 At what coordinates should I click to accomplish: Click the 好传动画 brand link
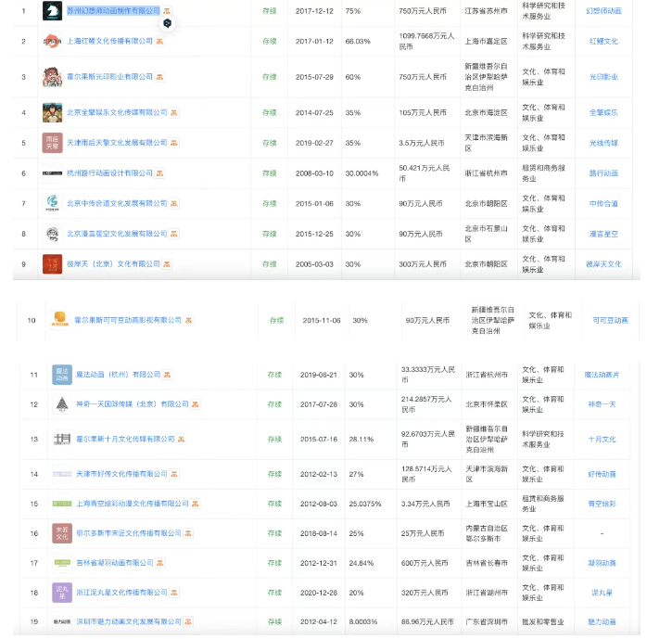pos(602,474)
